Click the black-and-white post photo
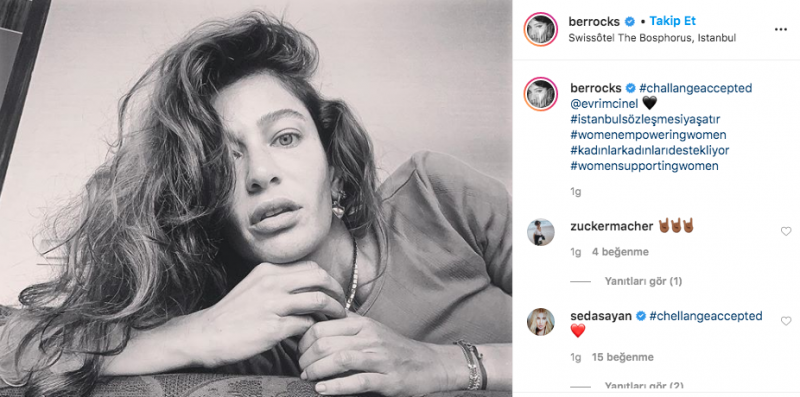The height and width of the screenshot is (397, 800). coord(256,198)
